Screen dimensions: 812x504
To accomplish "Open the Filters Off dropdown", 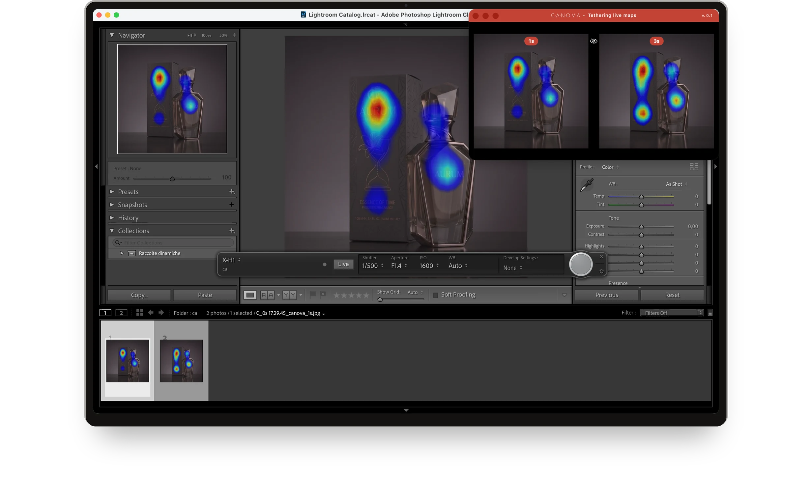I will [672, 313].
